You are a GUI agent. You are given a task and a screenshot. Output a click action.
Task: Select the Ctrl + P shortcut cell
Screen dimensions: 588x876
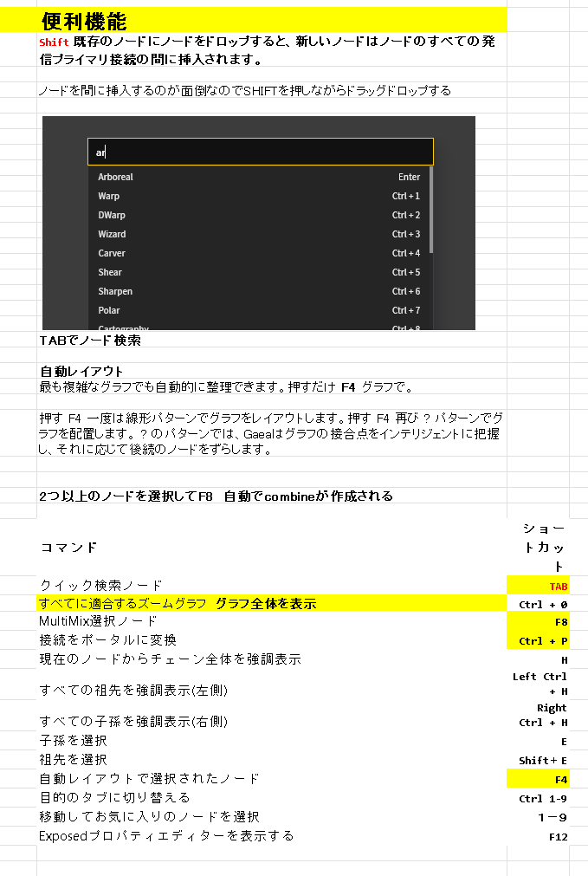539,639
